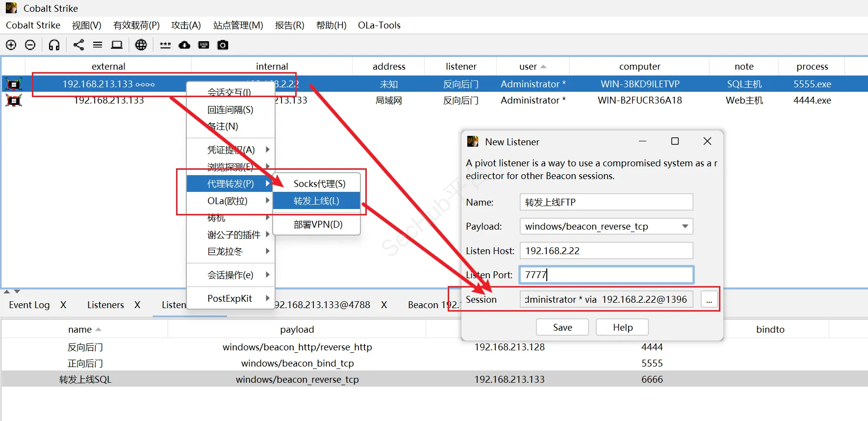This screenshot has height=421, width=868.
Task: Click the Save button in New Listener
Action: tap(562, 327)
